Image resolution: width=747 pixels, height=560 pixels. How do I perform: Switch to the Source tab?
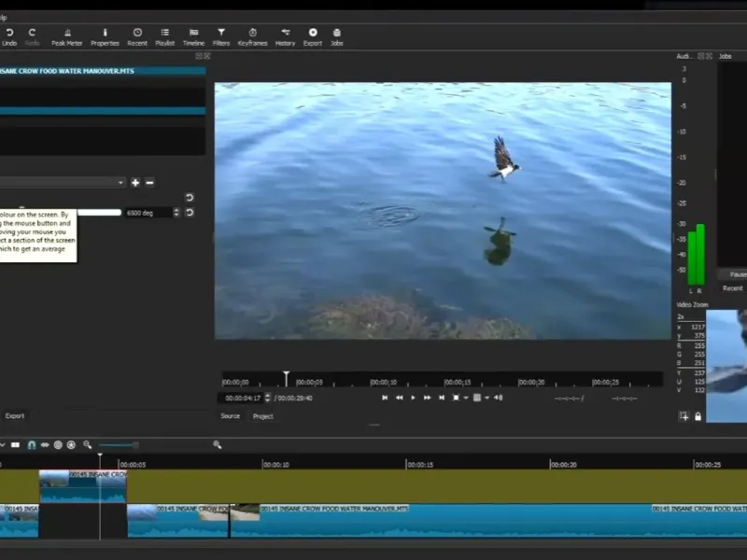[x=230, y=416]
